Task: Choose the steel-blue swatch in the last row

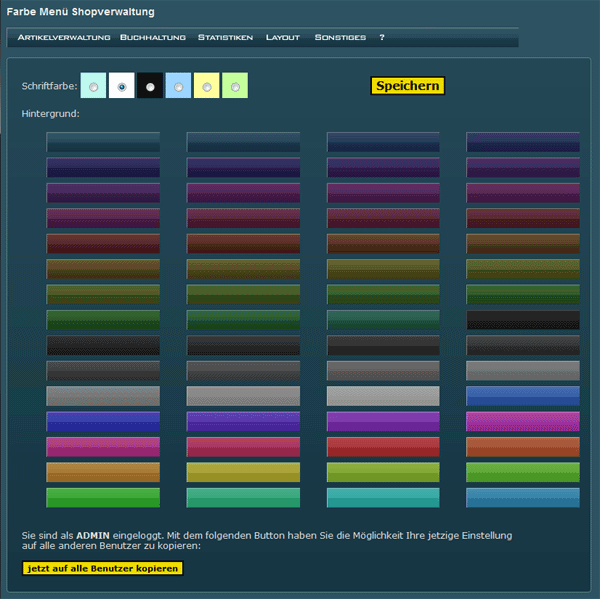Action: tap(523, 498)
